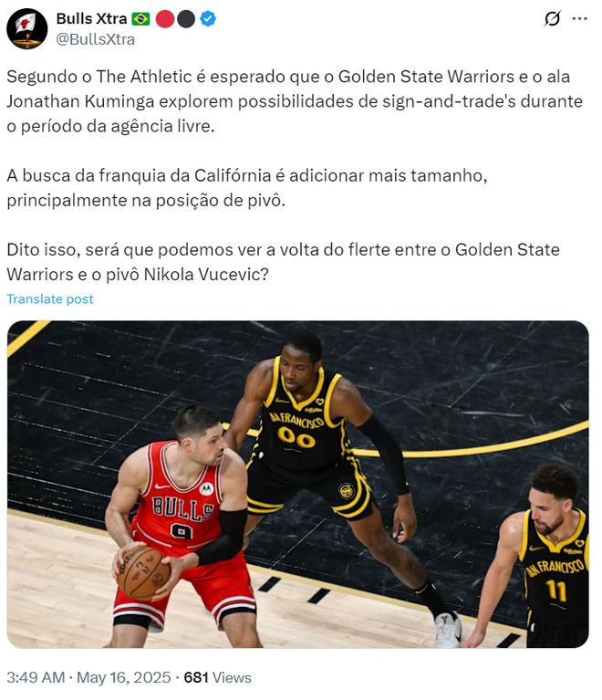The image size is (602, 700).
Task: Click the blue verified checkmark badge
Action: (208, 19)
